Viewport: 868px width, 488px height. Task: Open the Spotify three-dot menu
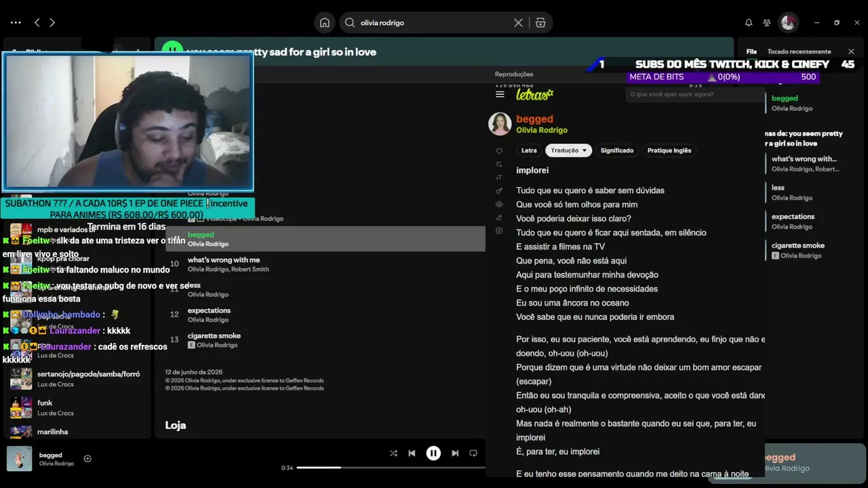[x=16, y=22]
